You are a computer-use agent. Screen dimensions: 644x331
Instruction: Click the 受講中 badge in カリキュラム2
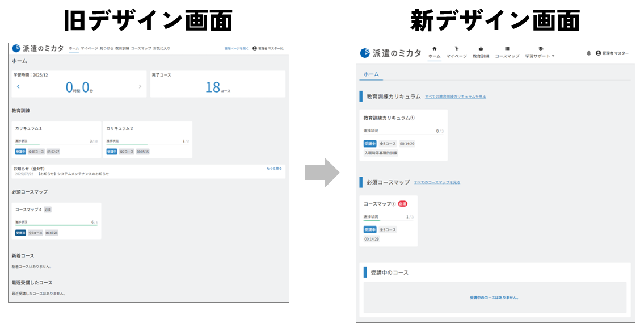pyautogui.click(x=112, y=152)
